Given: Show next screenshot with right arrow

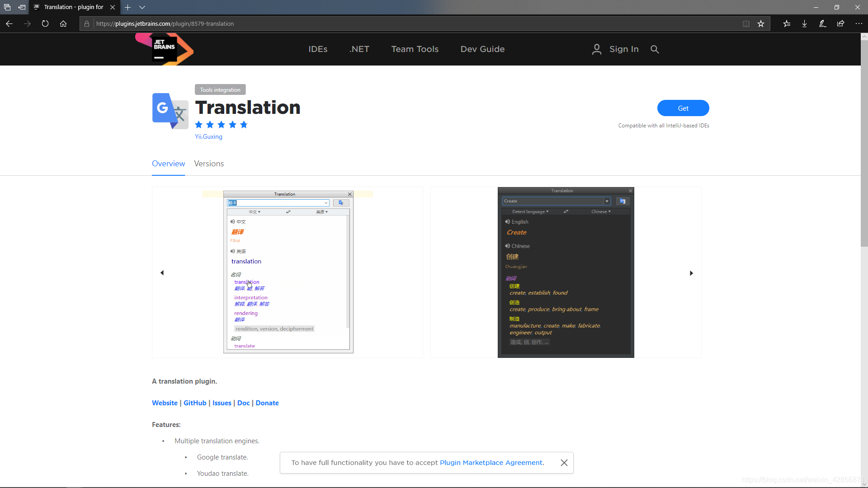Looking at the screenshot, I should [691, 273].
